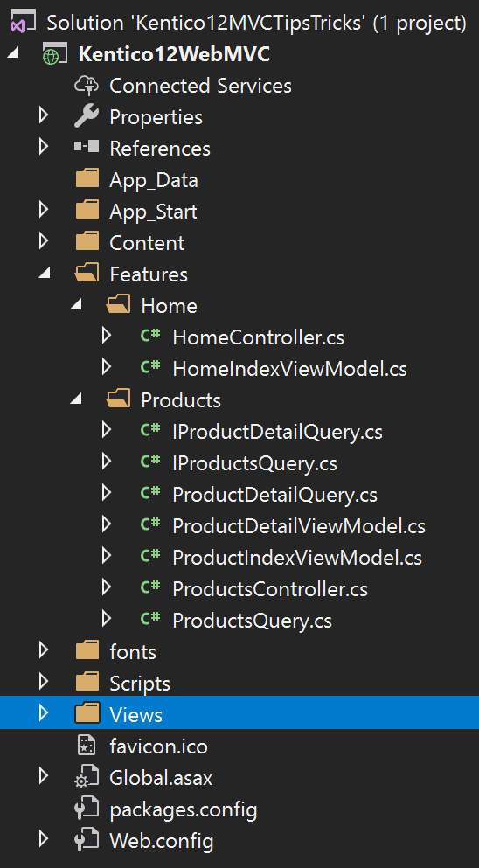The width and height of the screenshot is (479, 868).
Task: Expand the App_Start folder
Action: (43, 211)
